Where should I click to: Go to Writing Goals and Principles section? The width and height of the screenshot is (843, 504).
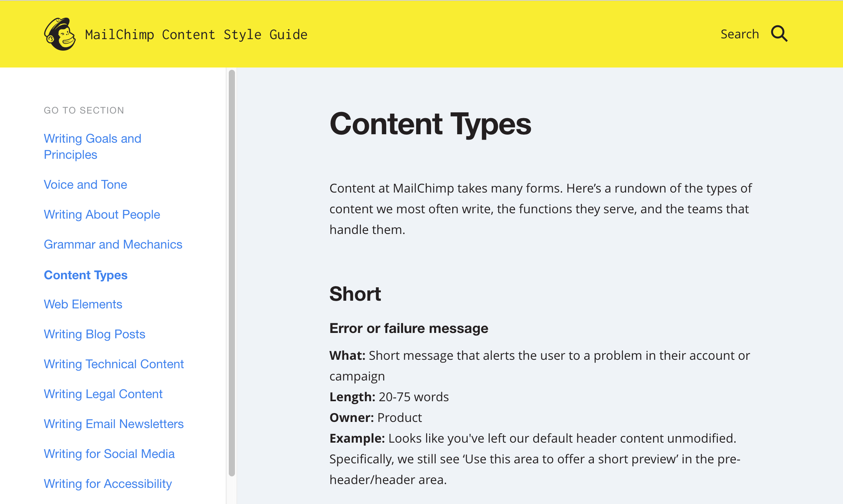pyautogui.click(x=93, y=147)
